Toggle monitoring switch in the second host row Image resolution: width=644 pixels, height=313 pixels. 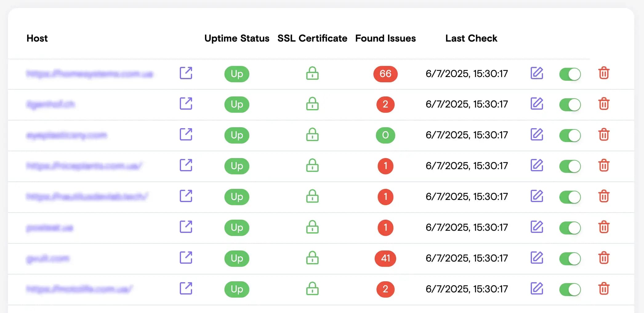coord(570,105)
